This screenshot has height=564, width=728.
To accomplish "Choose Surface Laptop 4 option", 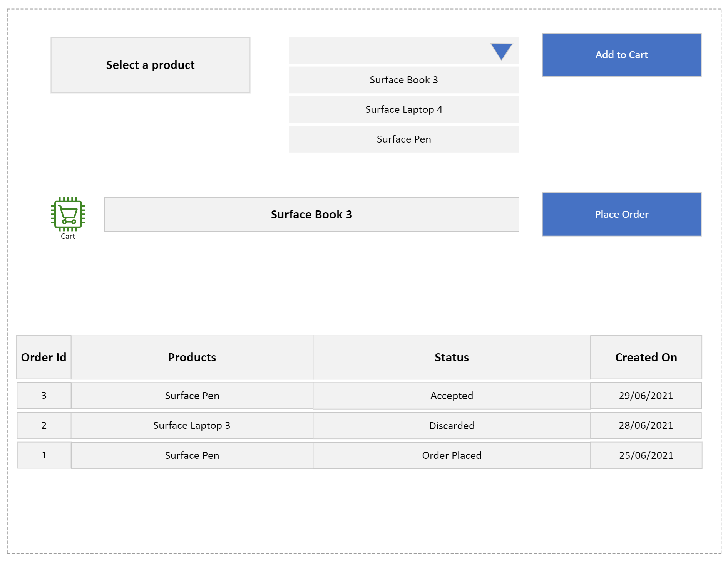I will pos(404,109).
